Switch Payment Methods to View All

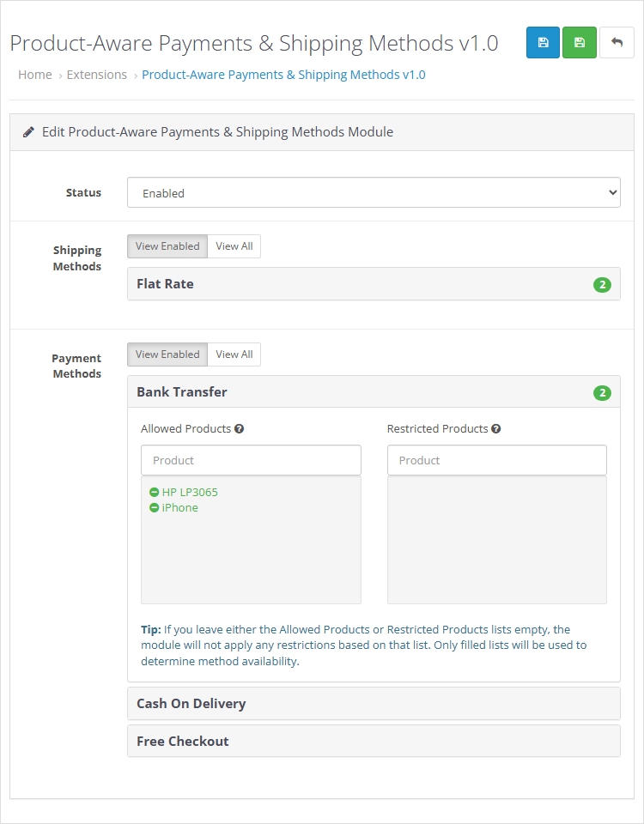coord(234,354)
